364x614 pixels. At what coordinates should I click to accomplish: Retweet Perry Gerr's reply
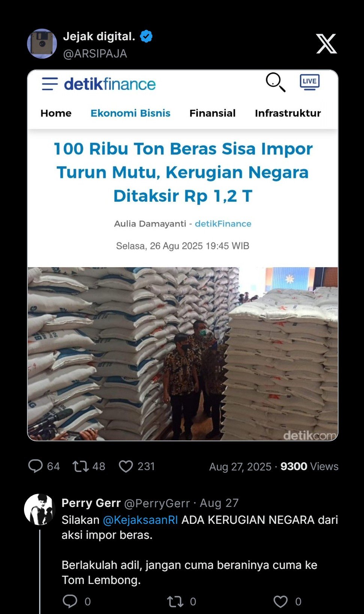click(x=175, y=602)
